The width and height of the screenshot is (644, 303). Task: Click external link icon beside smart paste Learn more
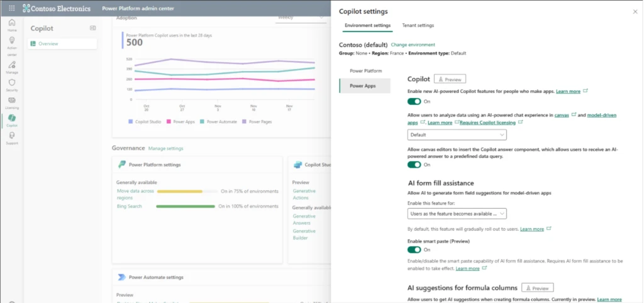484,268
